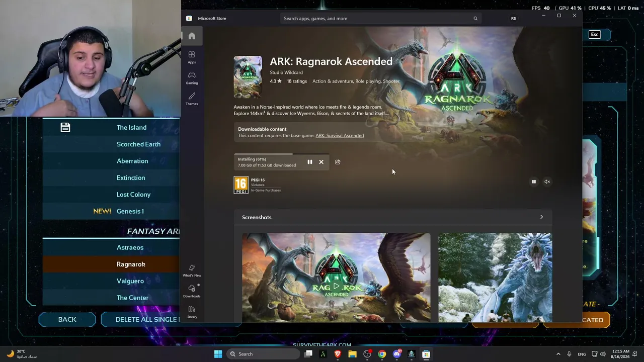The height and width of the screenshot is (362, 644).
Task: Pause the background trailer video
Action: pyautogui.click(x=534, y=182)
